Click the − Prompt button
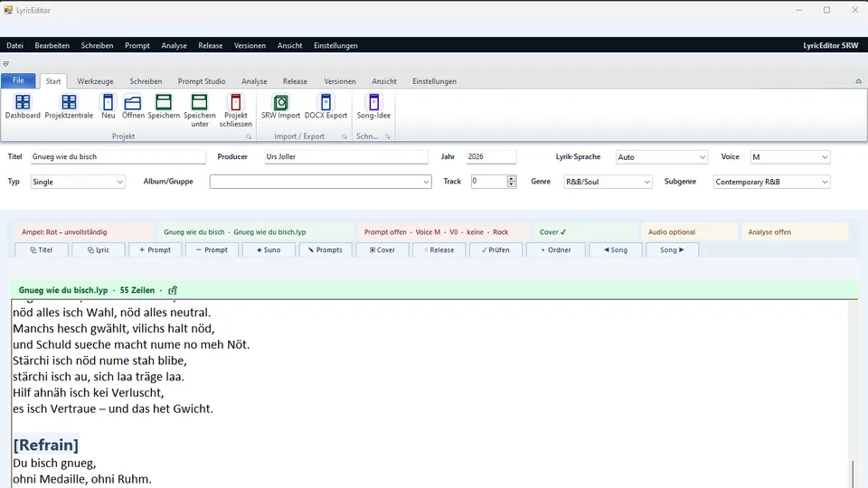 click(x=212, y=250)
